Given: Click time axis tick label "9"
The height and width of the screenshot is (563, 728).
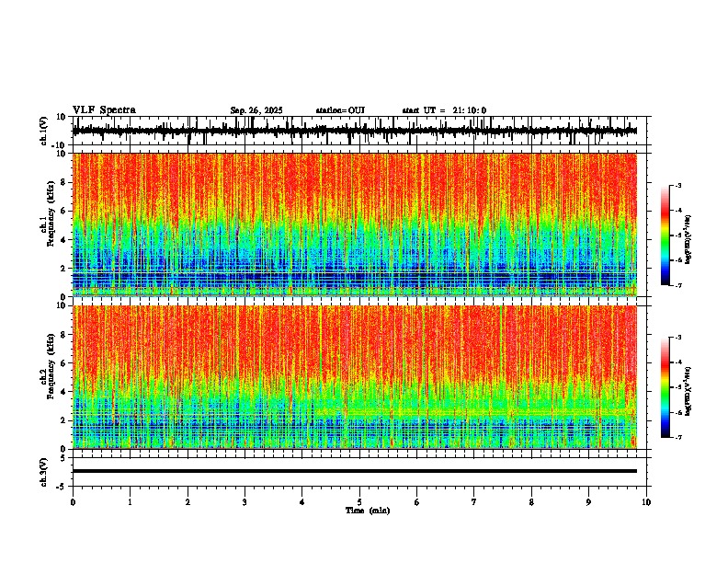Looking at the screenshot, I should (588, 502).
